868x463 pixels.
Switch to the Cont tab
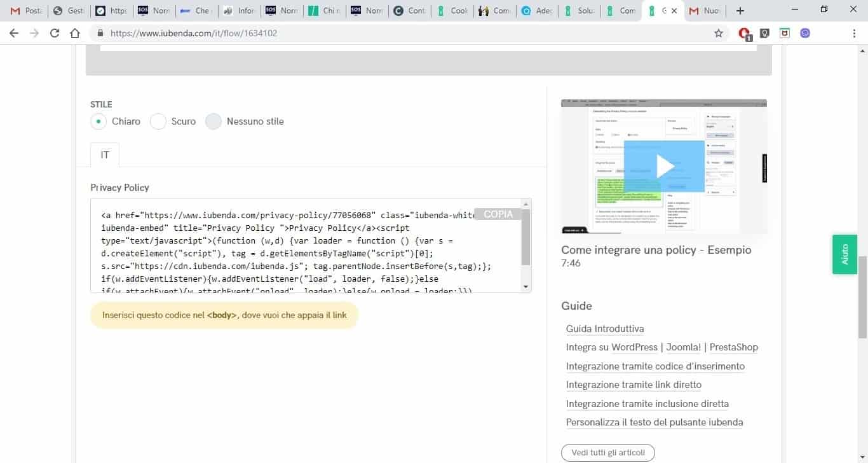click(x=409, y=11)
